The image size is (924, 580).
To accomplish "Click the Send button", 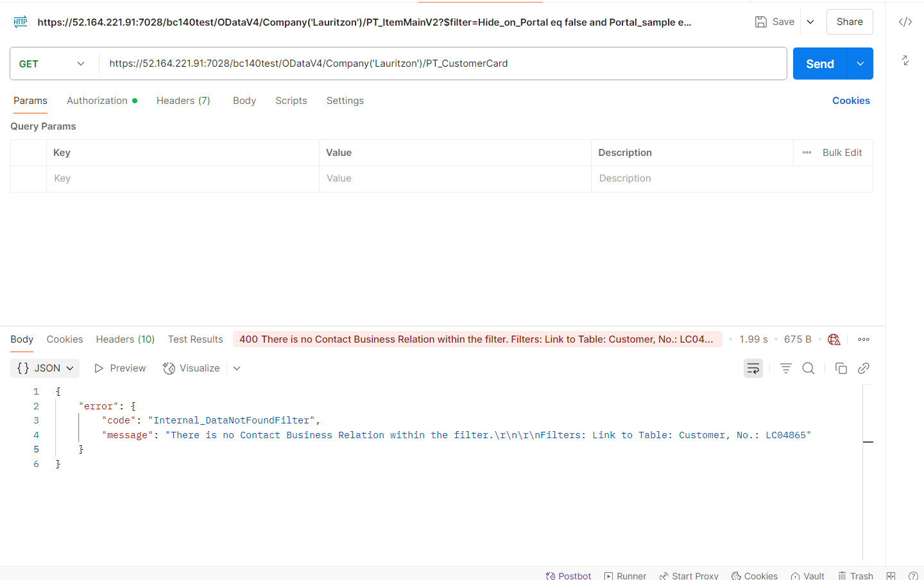I will pyautogui.click(x=819, y=64).
